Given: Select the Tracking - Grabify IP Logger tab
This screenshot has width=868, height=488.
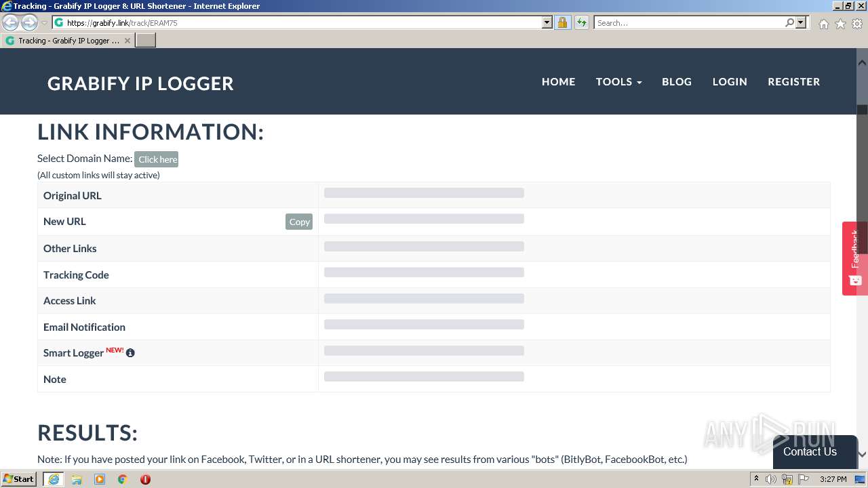Looking at the screenshot, I should coord(68,41).
